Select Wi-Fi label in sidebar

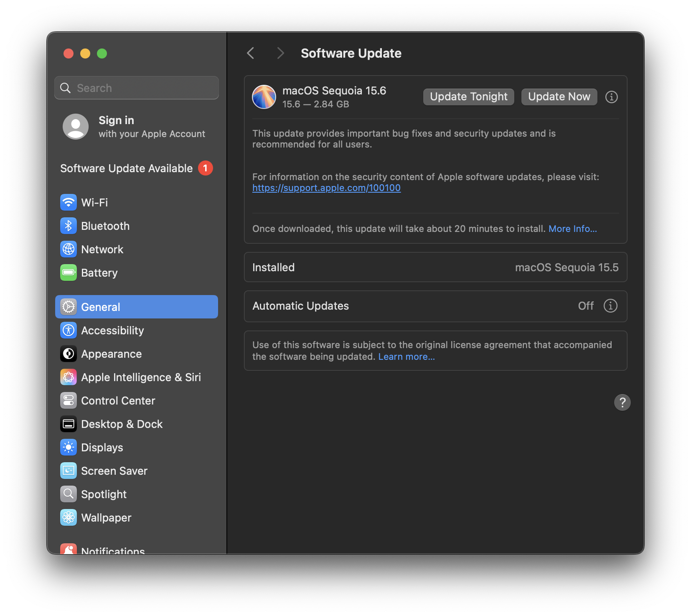[94, 203]
